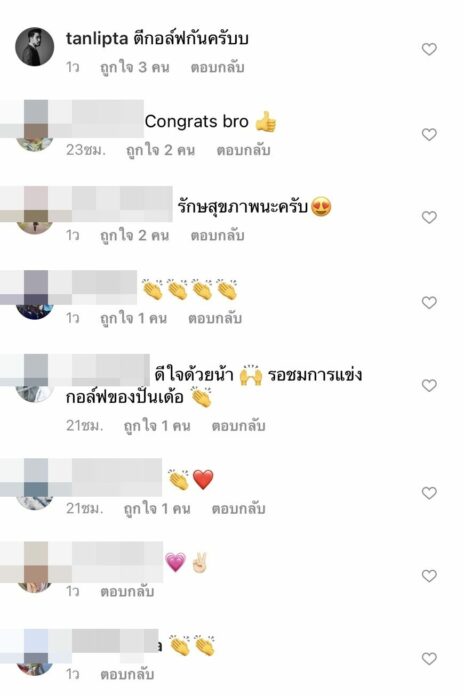464x696 pixels.
Task: Reply to the four clapping hands comment
Action: click(x=215, y=318)
